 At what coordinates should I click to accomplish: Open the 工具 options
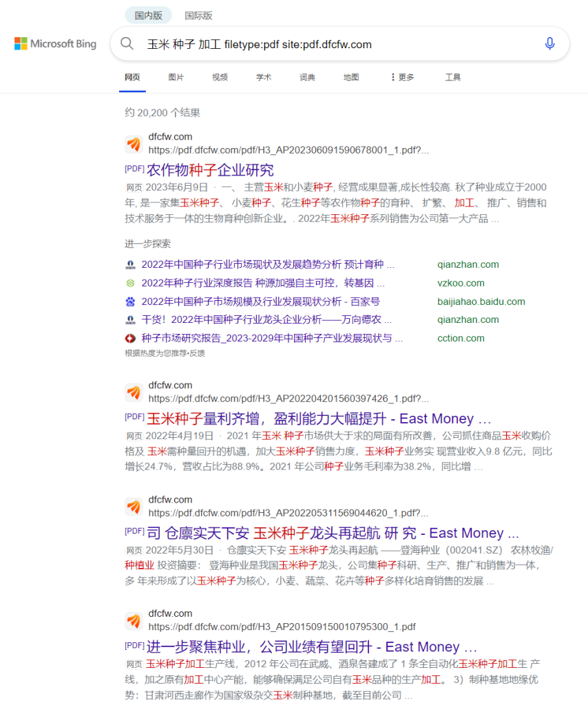tap(452, 77)
